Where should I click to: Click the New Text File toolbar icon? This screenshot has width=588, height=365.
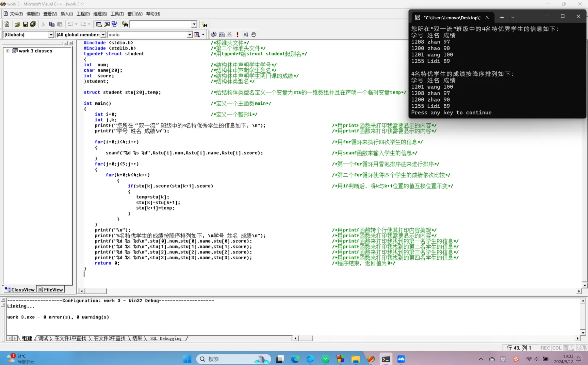pyautogui.click(x=7, y=24)
